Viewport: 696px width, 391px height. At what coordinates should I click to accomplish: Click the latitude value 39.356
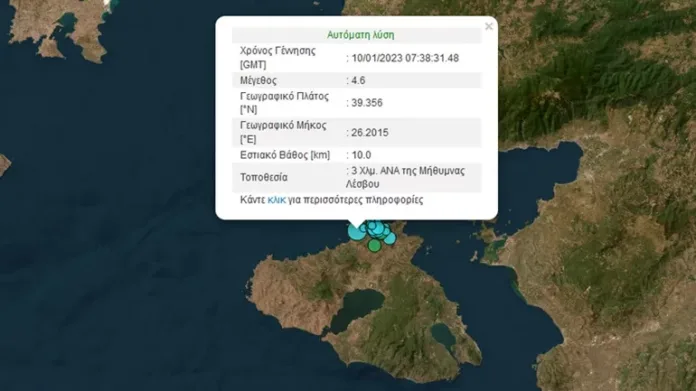[367, 103]
